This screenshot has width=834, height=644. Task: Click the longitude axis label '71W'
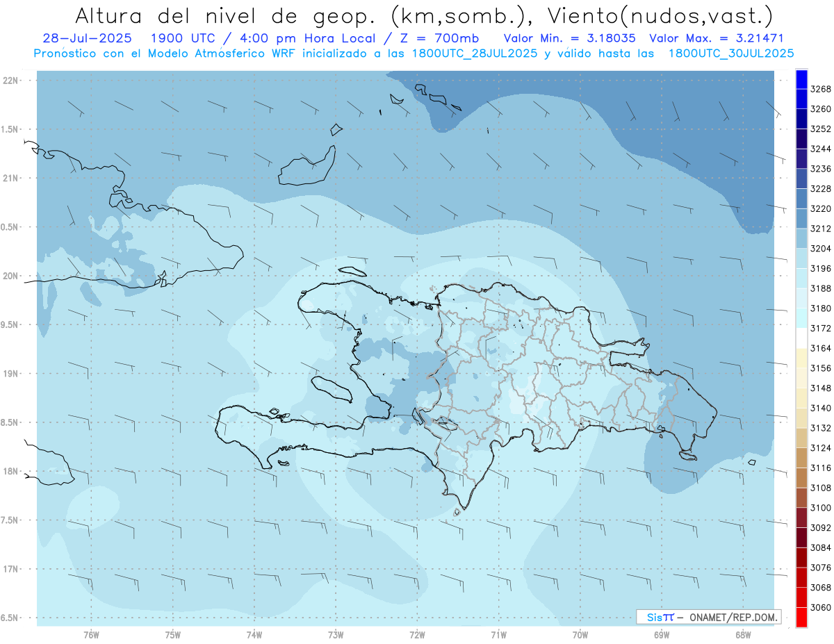click(x=498, y=634)
